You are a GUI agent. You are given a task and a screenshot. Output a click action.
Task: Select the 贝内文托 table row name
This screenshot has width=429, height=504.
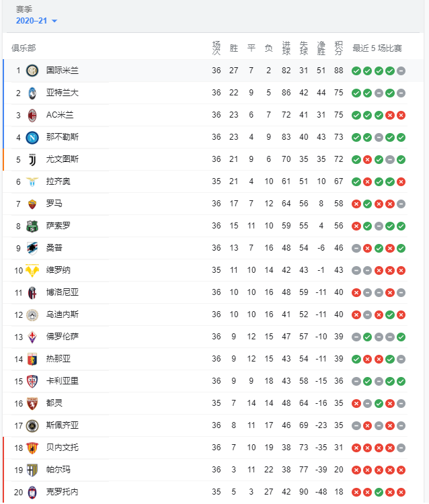click(x=63, y=448)
